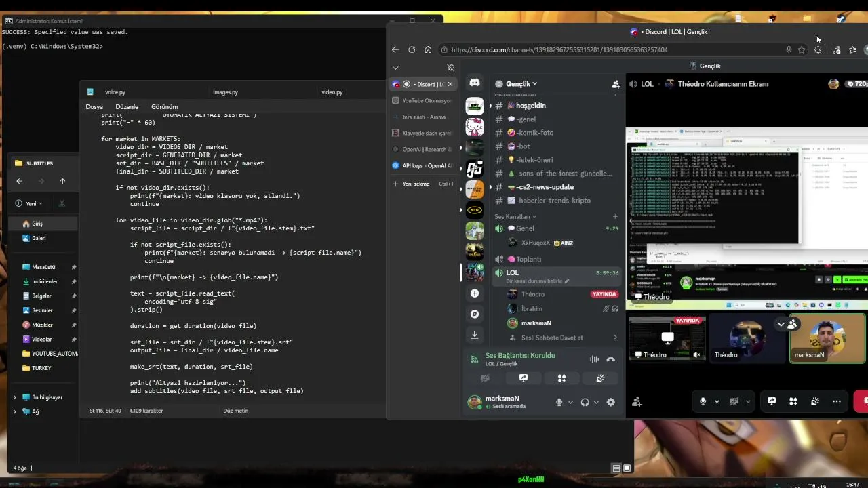Open the Hello Kitty server icon
Viewport: 868px width, 488px height.
click(475, 127)
